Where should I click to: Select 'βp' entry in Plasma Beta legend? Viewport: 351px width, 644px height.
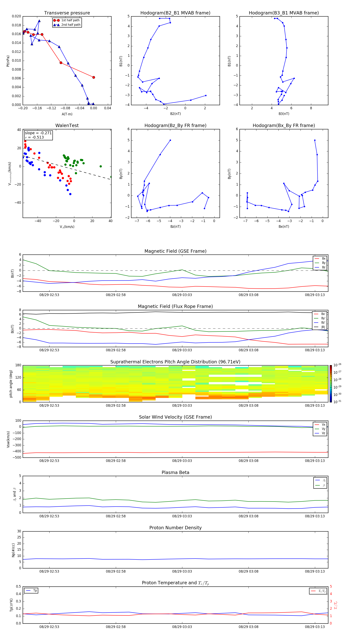(x=321, y=480)
